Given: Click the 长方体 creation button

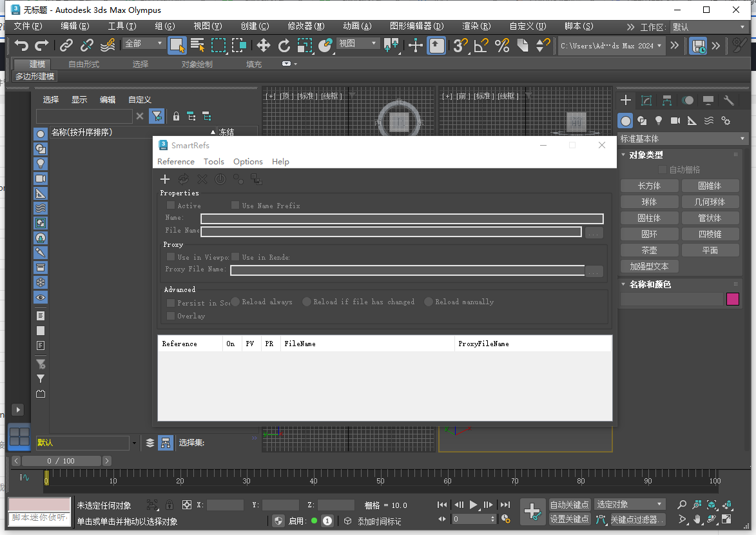Looking at the screenshot, I should point(649,186).
